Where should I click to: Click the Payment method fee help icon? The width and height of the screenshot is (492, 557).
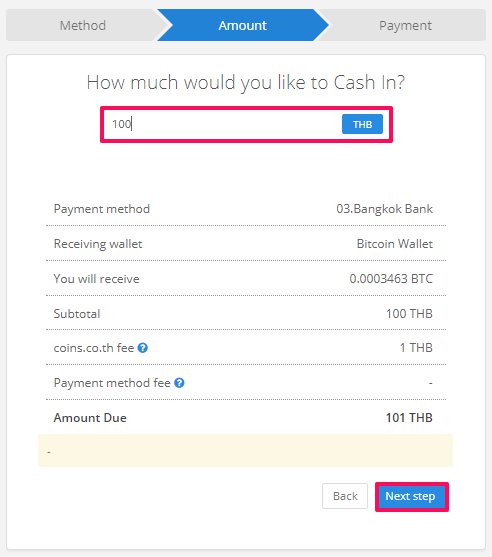click(x=179, y=383)
